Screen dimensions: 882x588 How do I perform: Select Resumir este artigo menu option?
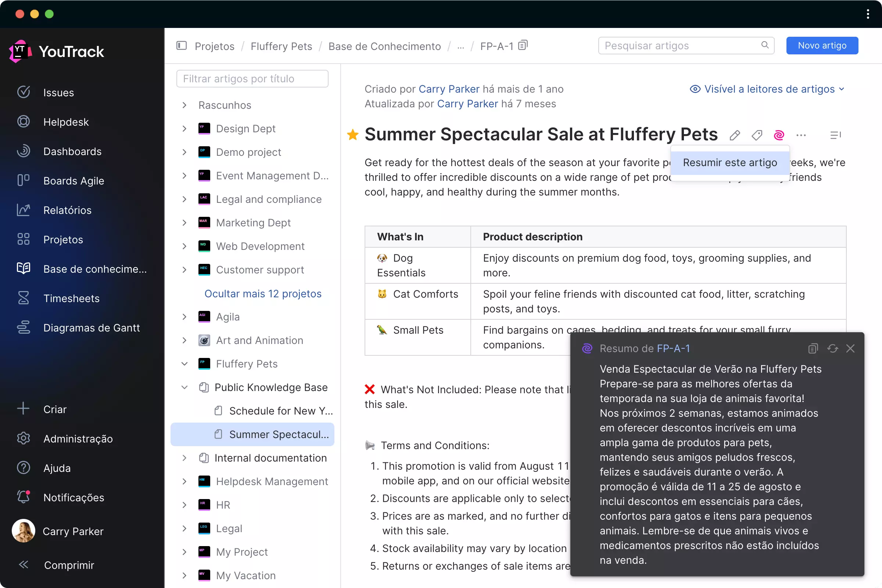[x=730, y=163]
